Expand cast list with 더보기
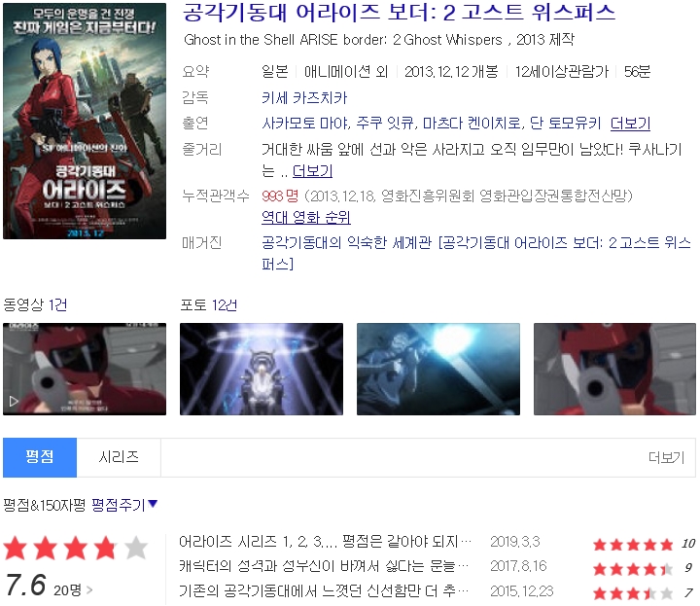Screen dimensions: 700x606 [630, 124]
